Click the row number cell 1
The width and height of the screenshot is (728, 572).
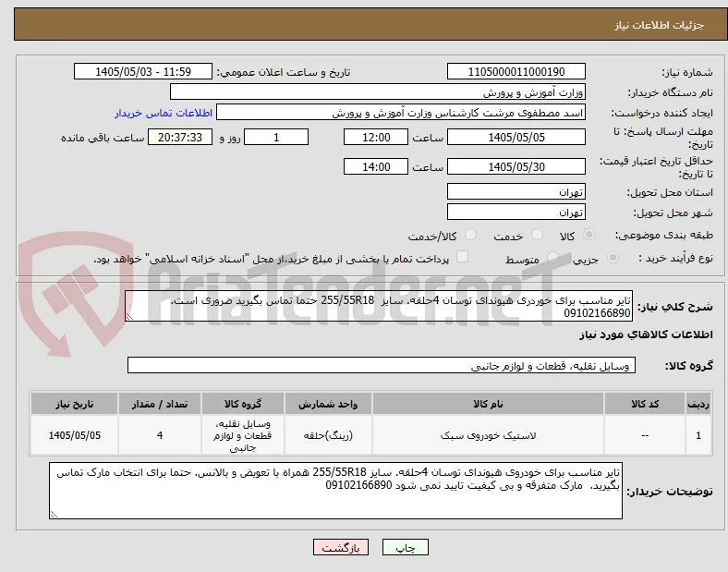tap(698, 435)
